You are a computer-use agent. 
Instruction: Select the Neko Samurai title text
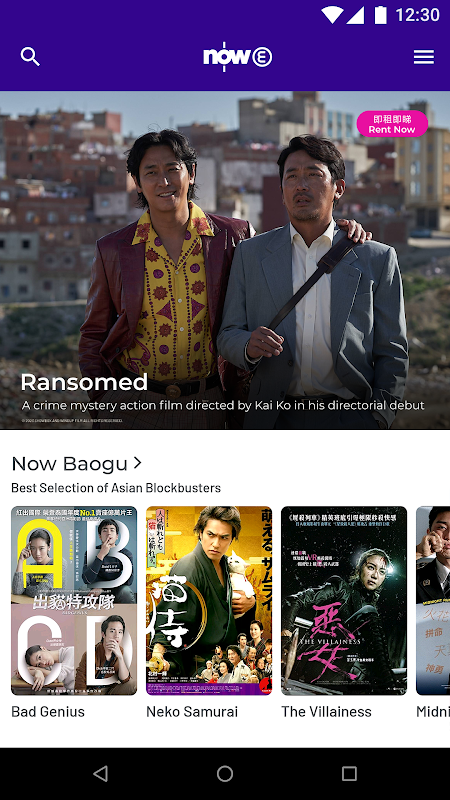coord(192,712)
